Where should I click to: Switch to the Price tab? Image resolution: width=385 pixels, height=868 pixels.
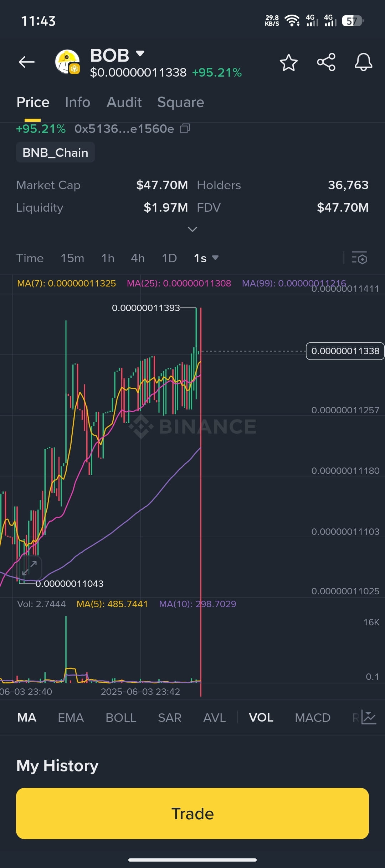coord(33,102)
